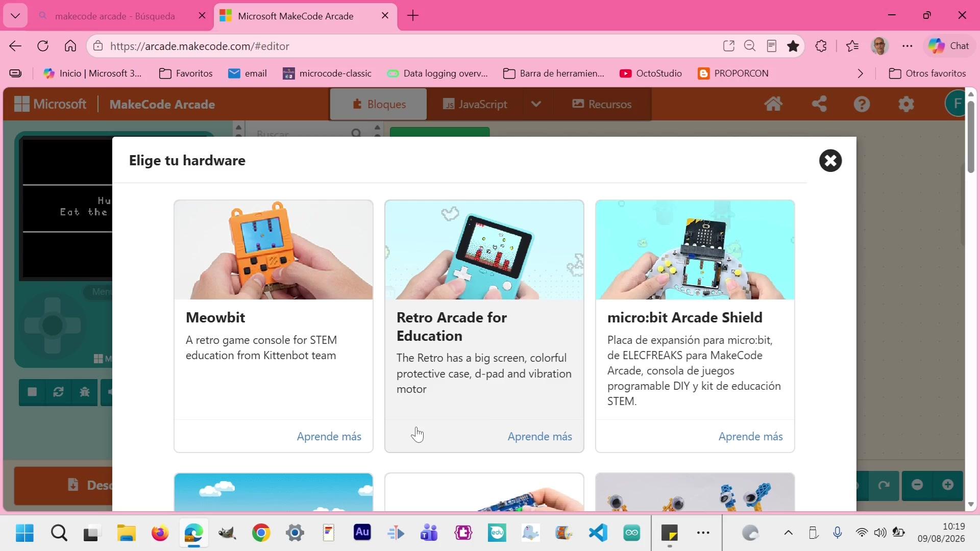Restart the simulator
This screenshot has height=551, width=980.
point(58,392)
